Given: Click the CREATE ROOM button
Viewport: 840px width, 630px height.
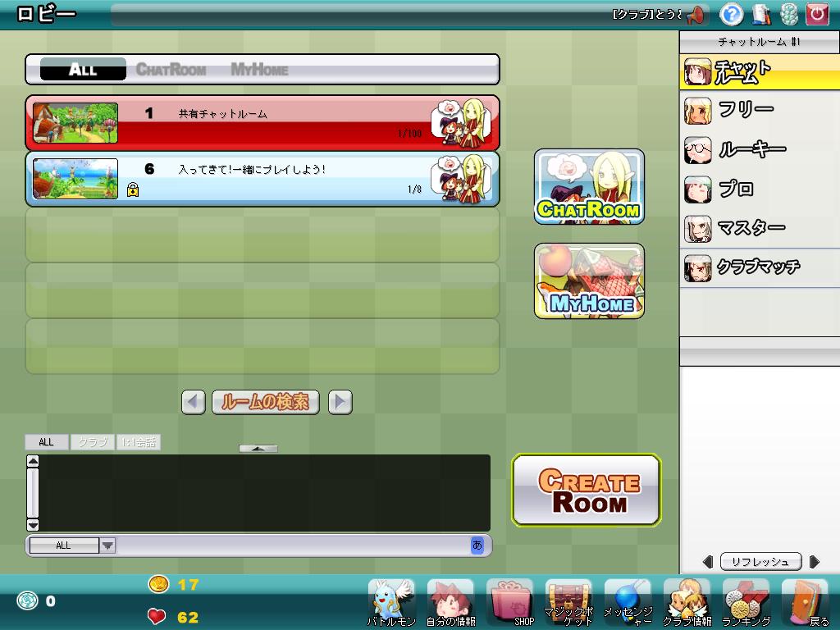Looking at the screenshot, I should coord(587,491).
